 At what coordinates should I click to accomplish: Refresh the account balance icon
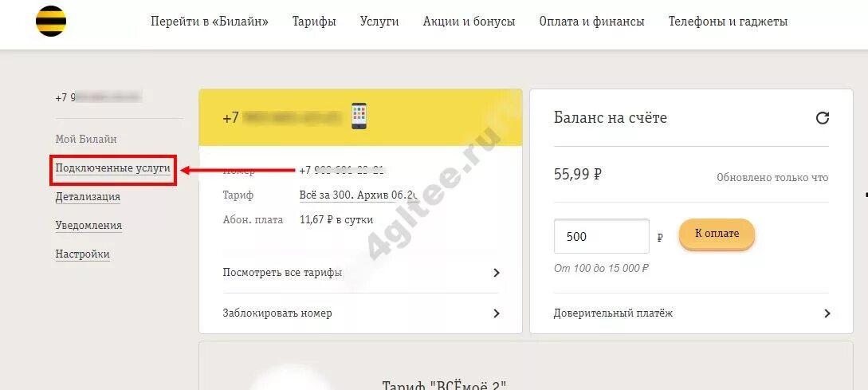point(823,117)
